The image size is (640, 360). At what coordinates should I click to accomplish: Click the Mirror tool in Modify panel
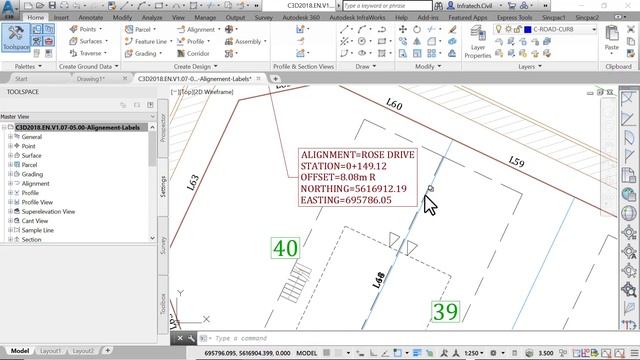tap(417, 41)
